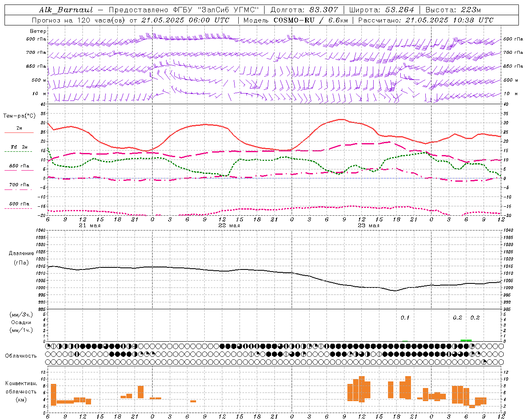Select the longitude value Долгота: 83.307
Viewport: 525px width, 420px height.
click(304, 10)
